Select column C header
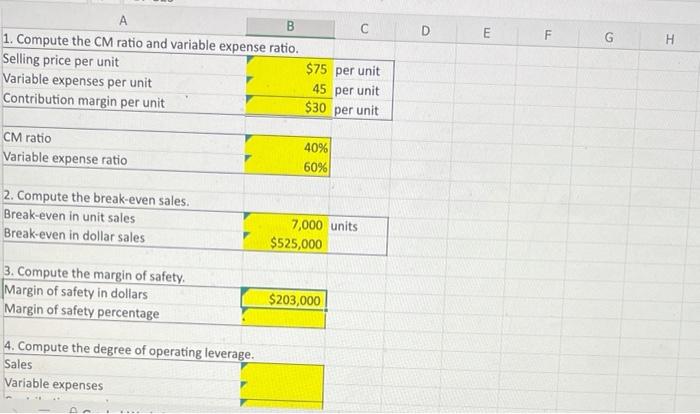700x414 pixels. point(364,29)
